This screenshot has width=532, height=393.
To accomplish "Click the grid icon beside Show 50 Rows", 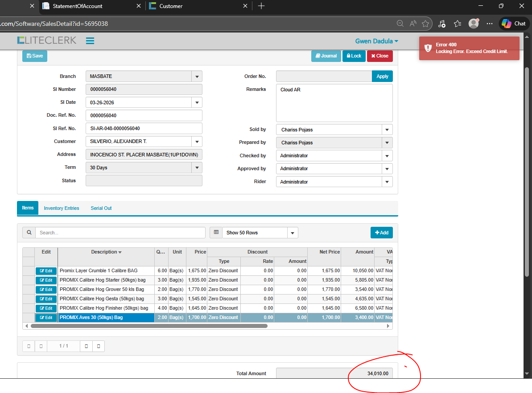I will (216, 233).
